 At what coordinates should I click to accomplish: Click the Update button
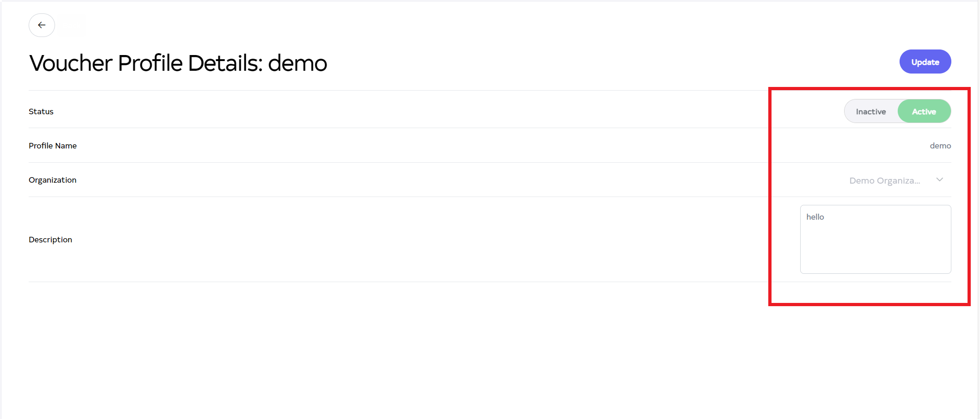(x=925, y=62)
